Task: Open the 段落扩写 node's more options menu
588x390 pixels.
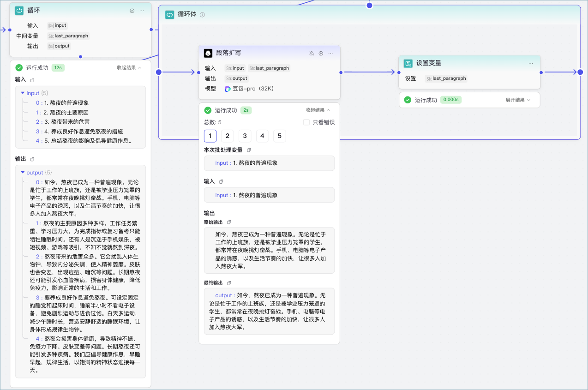Action: (330, 54)
